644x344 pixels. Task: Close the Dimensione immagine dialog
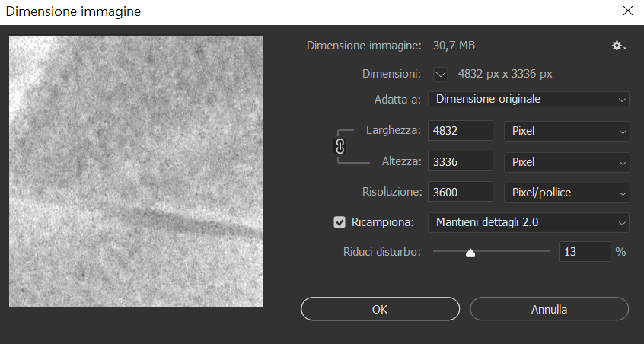(627, 11)
